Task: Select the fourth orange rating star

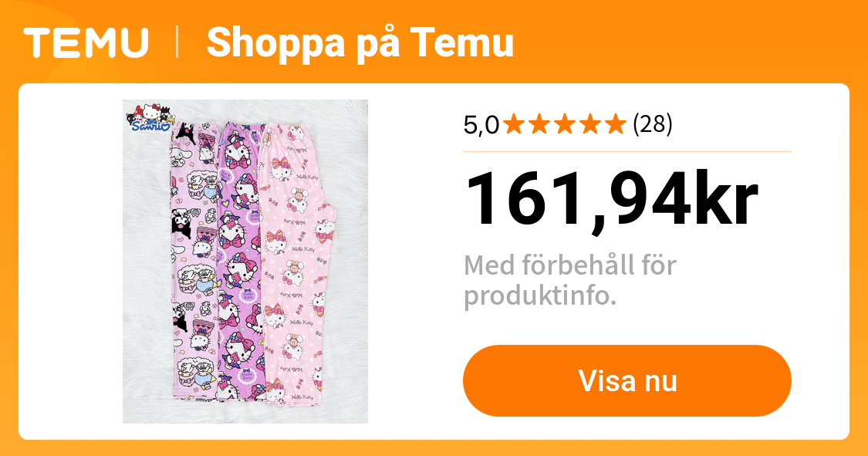Action: (591, 123)
